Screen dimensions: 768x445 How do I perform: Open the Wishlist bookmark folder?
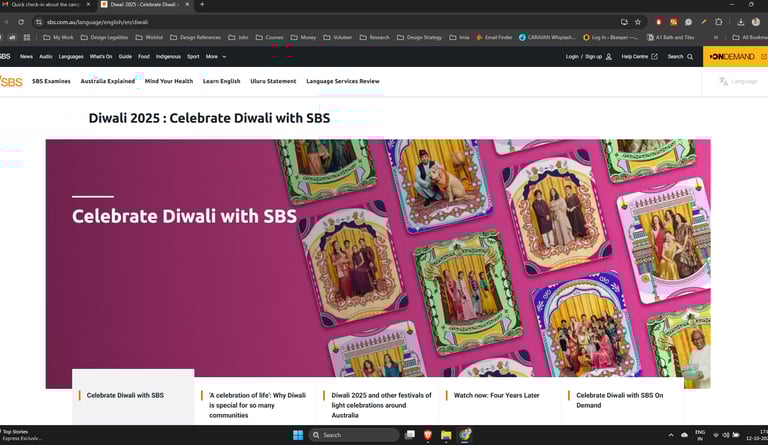point(149,37)
